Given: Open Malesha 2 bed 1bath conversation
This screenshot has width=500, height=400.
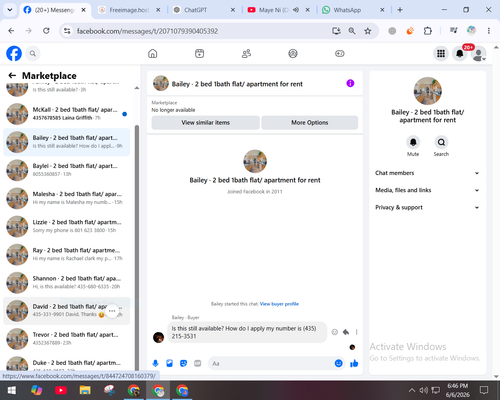Looking at the screenshot, I should point(67,198).
